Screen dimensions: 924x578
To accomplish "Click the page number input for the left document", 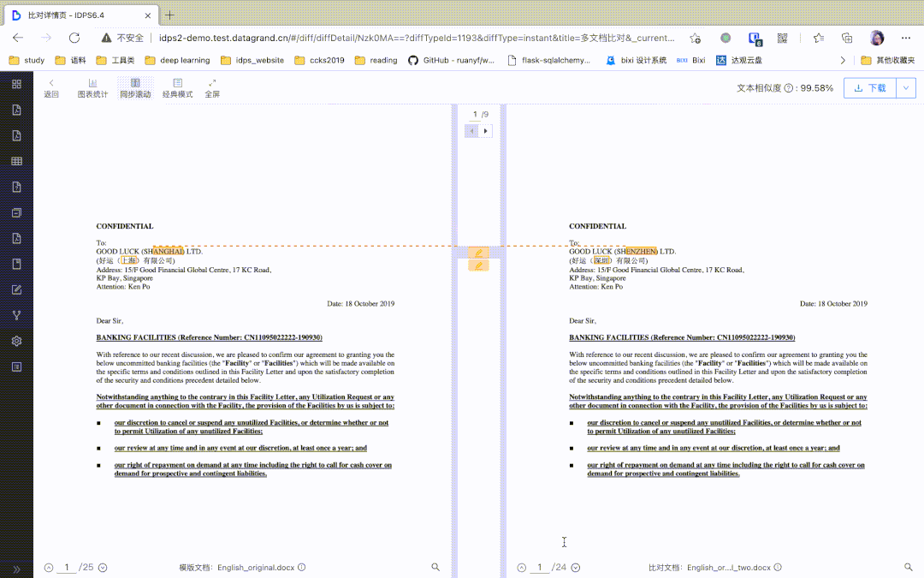I will 67,567.
